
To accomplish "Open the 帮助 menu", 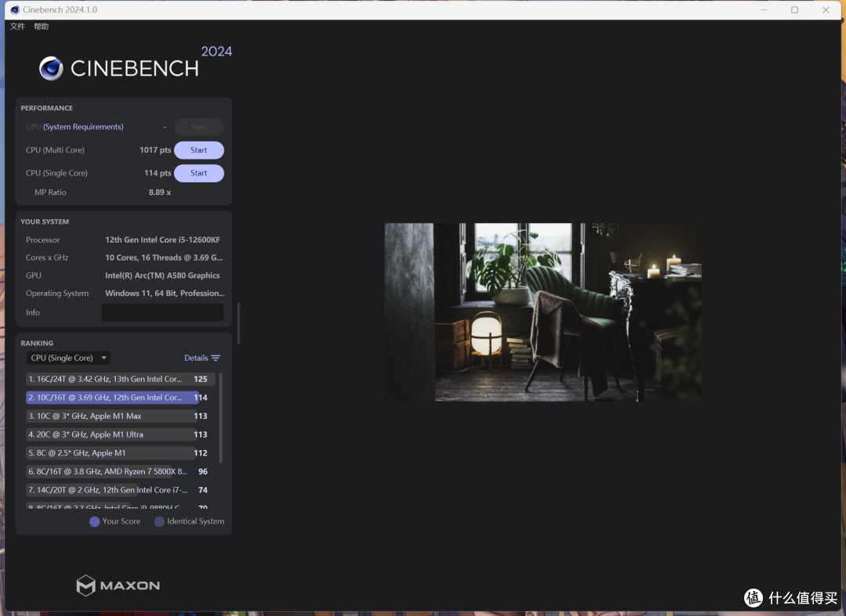I will tap(41, 27).
